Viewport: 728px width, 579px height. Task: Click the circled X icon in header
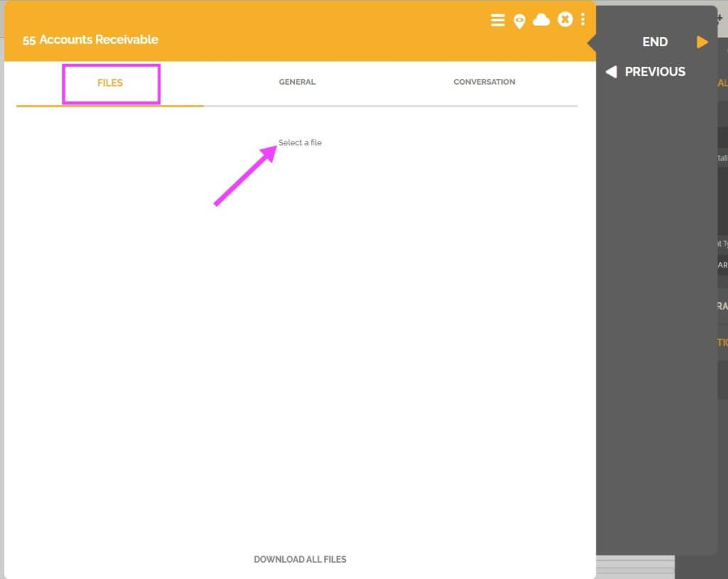[x=565, y=19]
